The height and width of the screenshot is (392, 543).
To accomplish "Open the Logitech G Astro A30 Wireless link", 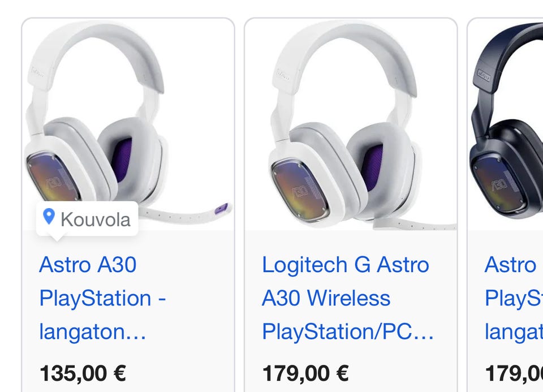I will tap(346, 298).
